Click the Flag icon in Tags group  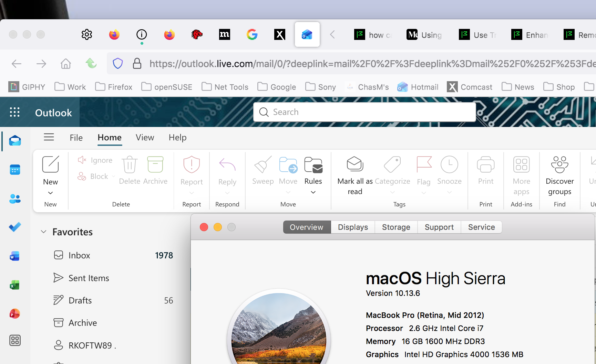coord(424,164)
